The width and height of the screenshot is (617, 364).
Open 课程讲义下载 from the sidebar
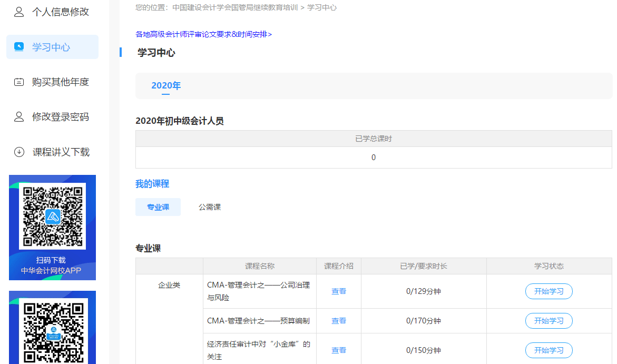61,152
